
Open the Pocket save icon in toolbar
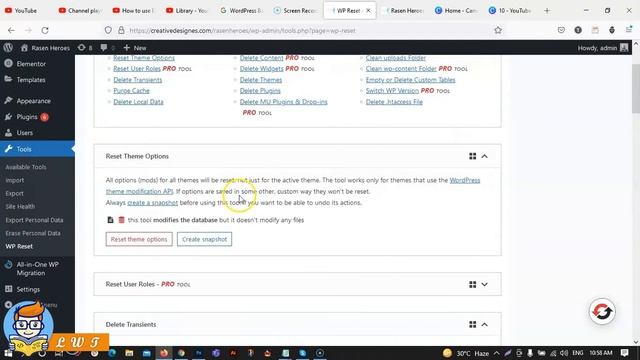pos(561,30)
